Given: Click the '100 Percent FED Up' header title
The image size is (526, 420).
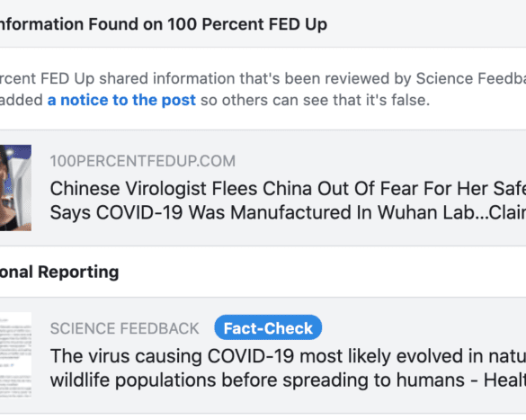Looking at the screenshot, I should point(247,24).
